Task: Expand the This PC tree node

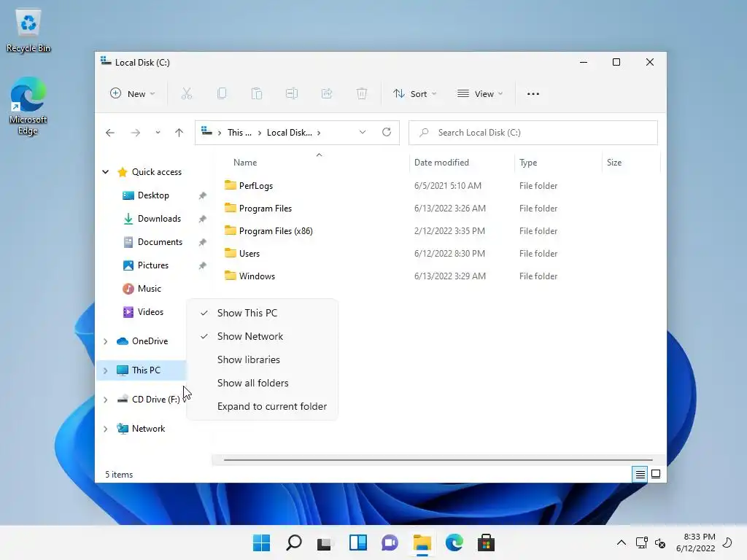Action: point(105,370)
